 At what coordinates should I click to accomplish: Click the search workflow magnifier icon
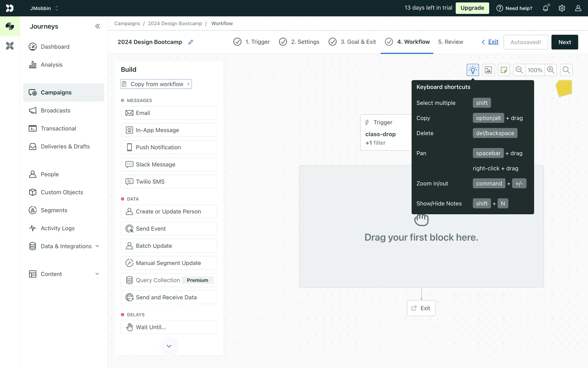(566, 70)
